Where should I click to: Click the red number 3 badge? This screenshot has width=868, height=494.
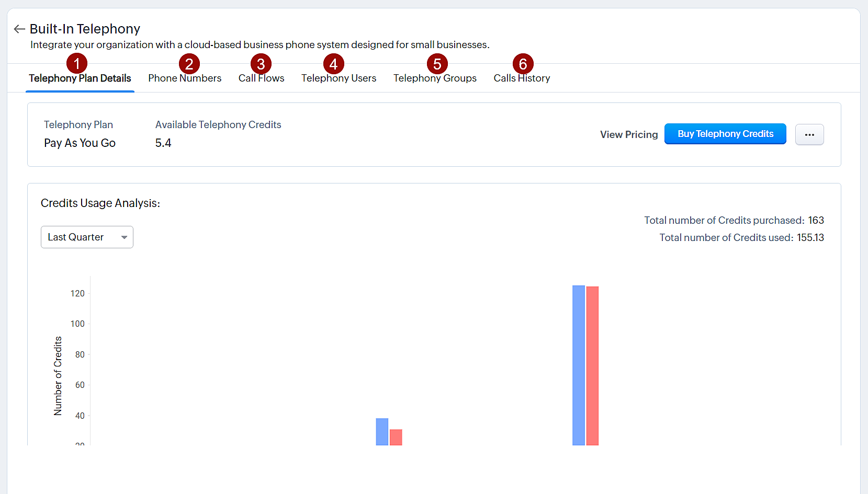(x=261, y=64)
